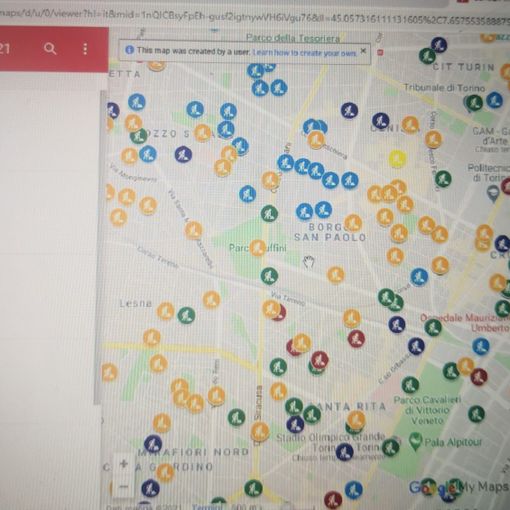The image size is (510, 510).
Task: Zoom out with the minus button
Action: point(124,487)
